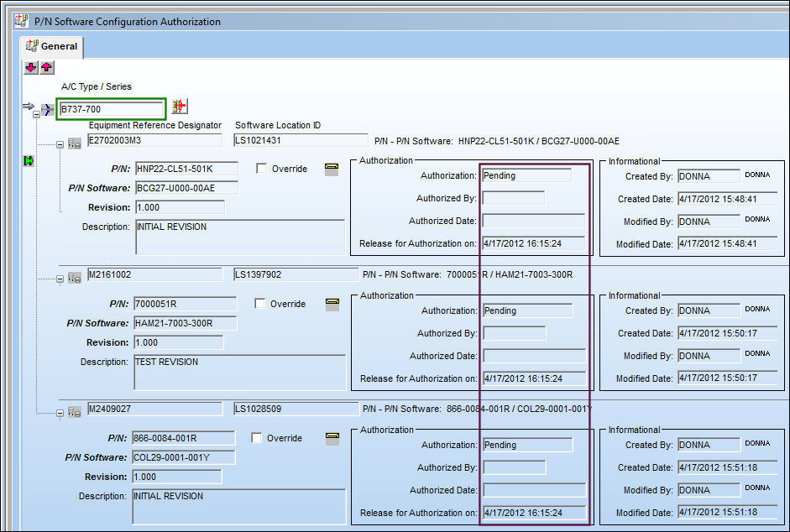Enable Override checkbox for 866-0084-001R
The width and height of the screenshot is (790, 532).
(x=256, y=438)
